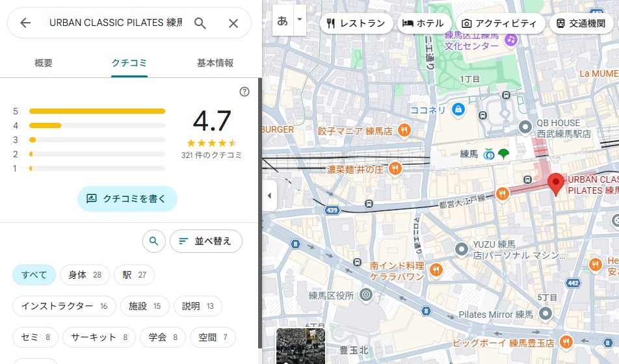
Task: Click the 5-star rating bar
Action: coord(97,111)
